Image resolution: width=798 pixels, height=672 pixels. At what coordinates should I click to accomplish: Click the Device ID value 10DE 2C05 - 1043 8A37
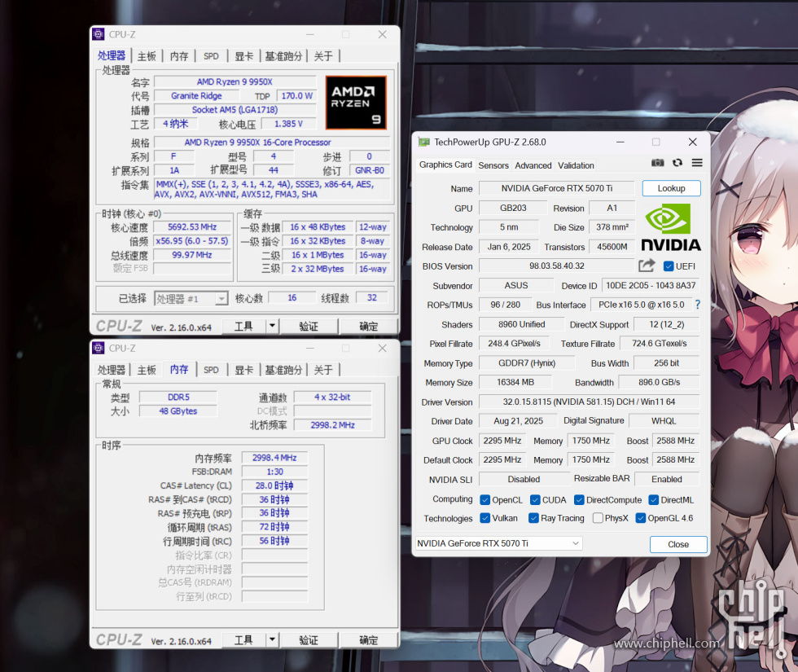coord(651,286)
